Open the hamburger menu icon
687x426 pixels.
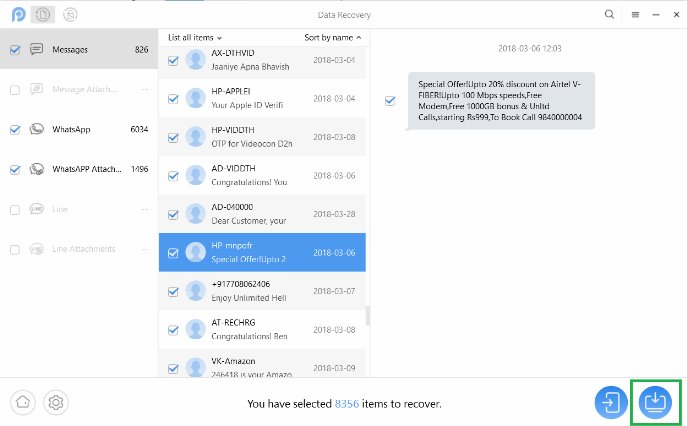click(x=635, y=15)
